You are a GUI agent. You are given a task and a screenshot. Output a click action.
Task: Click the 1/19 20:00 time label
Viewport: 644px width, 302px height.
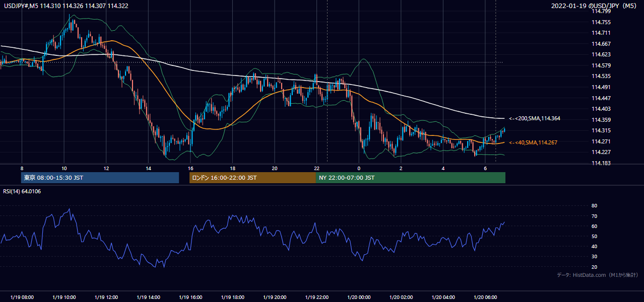click(x=274, y=297)
